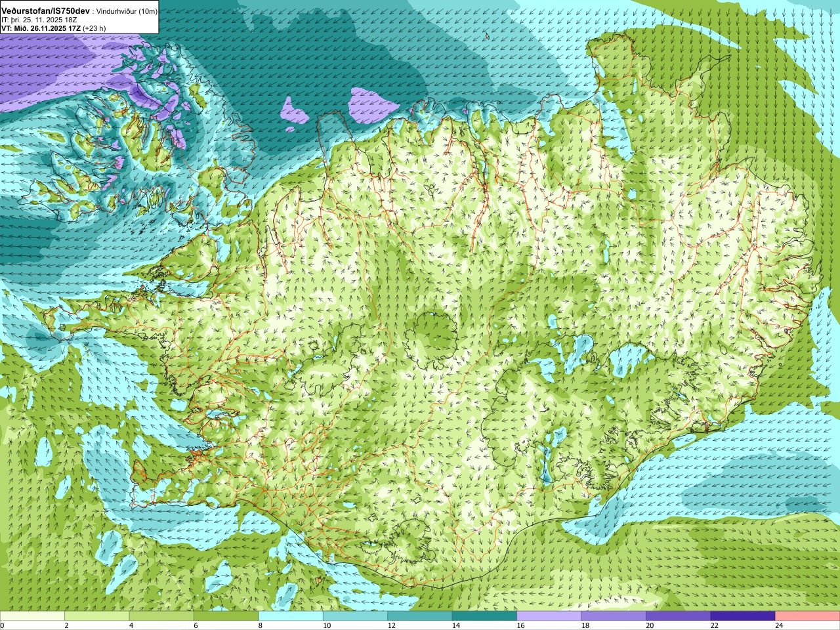Select the lavender 16–18 legend swatch

[x=549, y=616]
